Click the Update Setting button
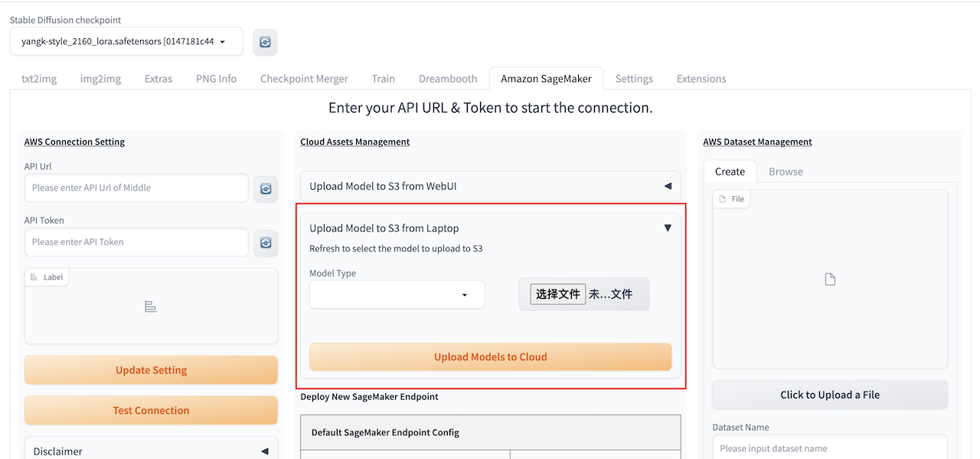 coord(151,370)
